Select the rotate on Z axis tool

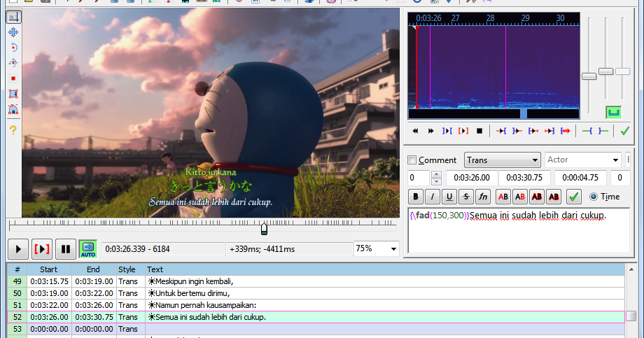[13, 48]
